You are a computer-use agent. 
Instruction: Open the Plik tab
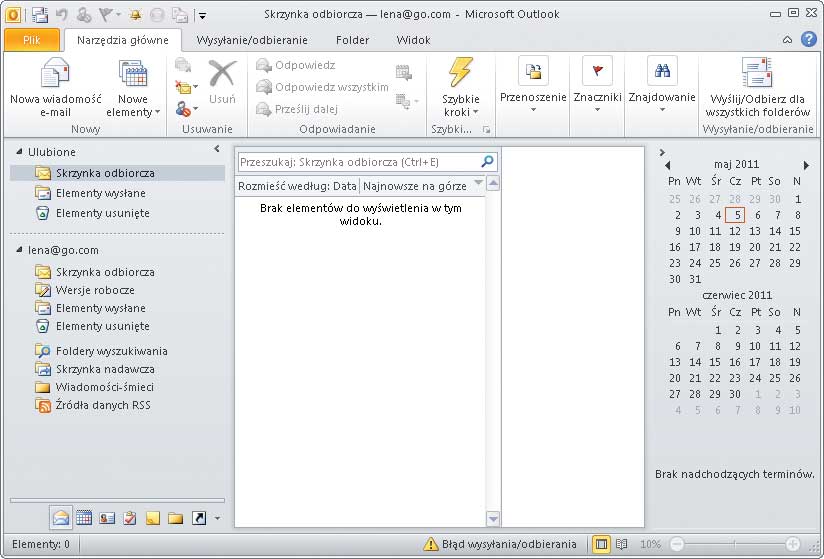tap(31, 40)
